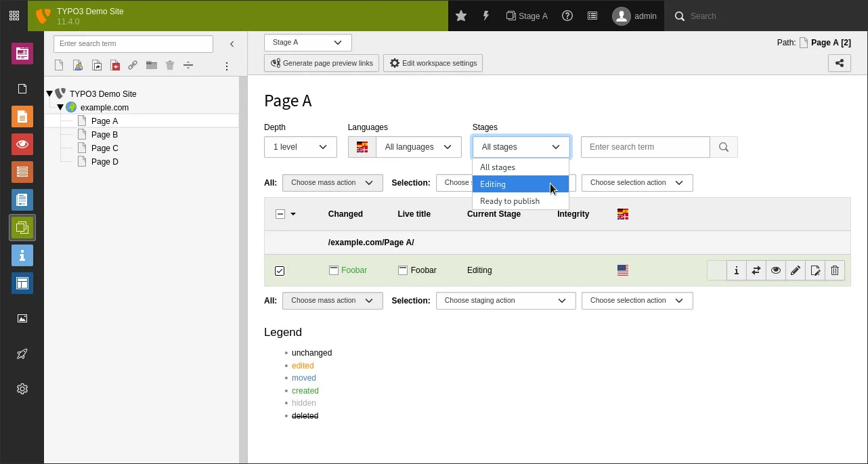Open the row info dialog for Foobar

click(736, 270)
